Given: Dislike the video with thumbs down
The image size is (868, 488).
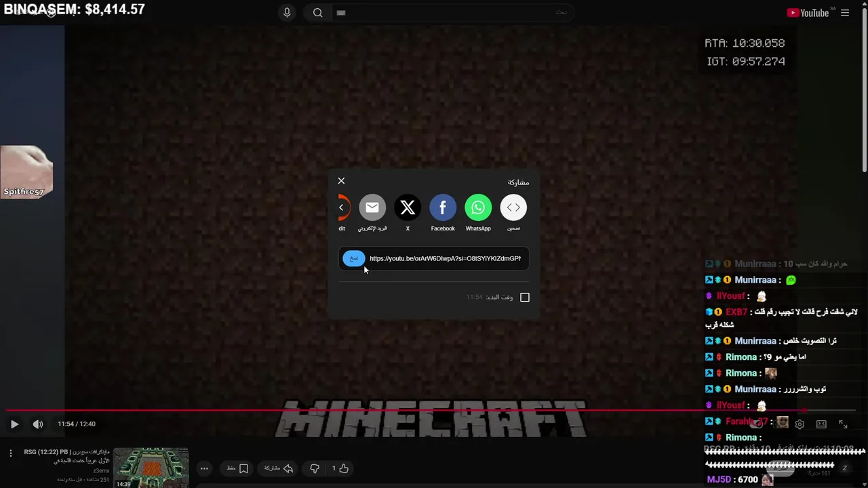Looking at the screenshot, I should [x=315, y=468].
